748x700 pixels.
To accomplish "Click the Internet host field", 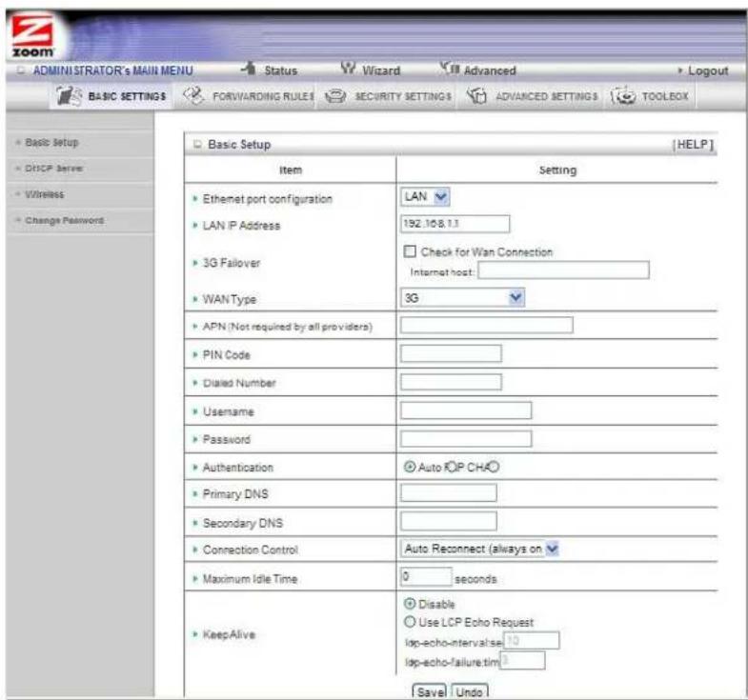I will (x=563, y=270).
